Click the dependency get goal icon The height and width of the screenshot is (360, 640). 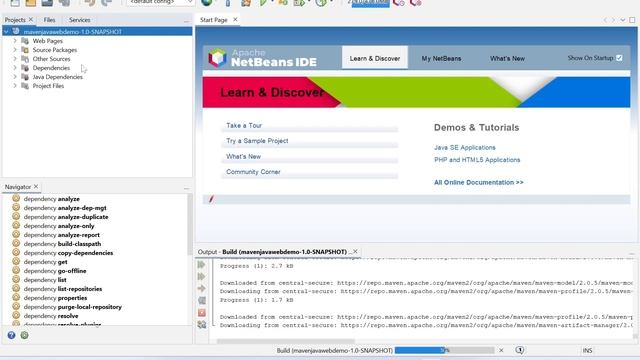click(16, 261)
